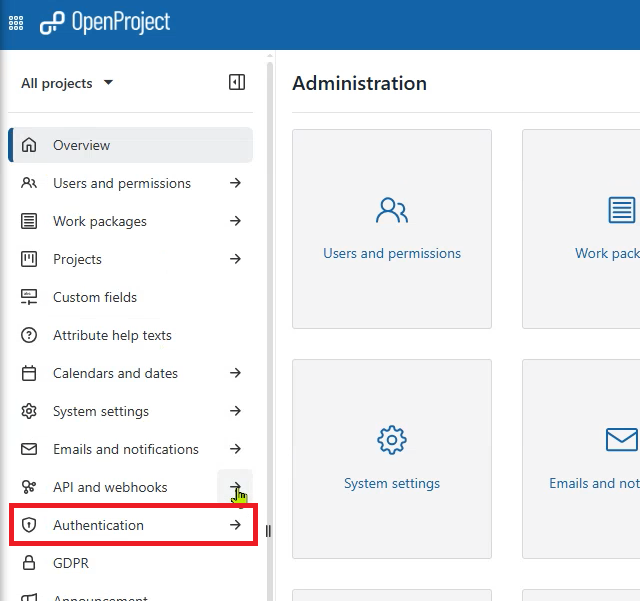Click the Custom fields icon
The image size is (640, 601).
click(x=29, y=297)
